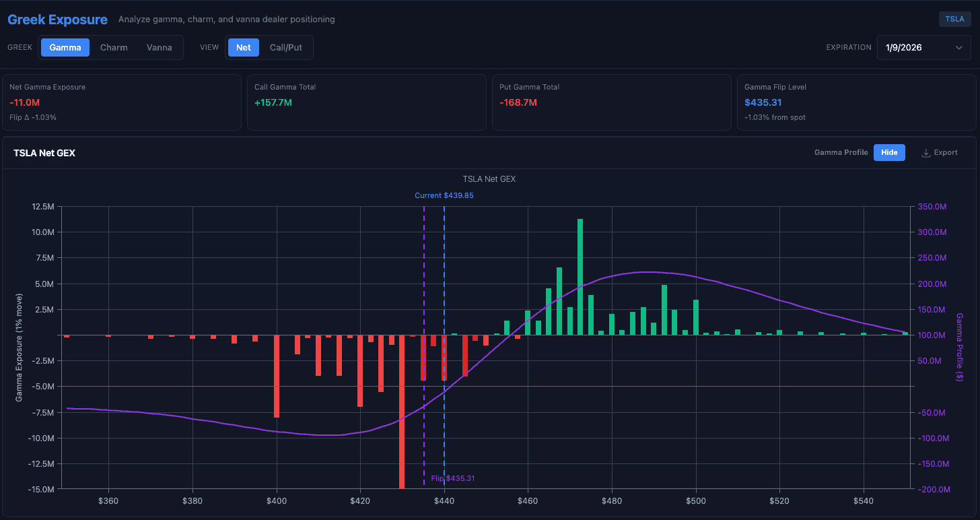
Task: Click the tallest green bar near $472
Action: 580,276
